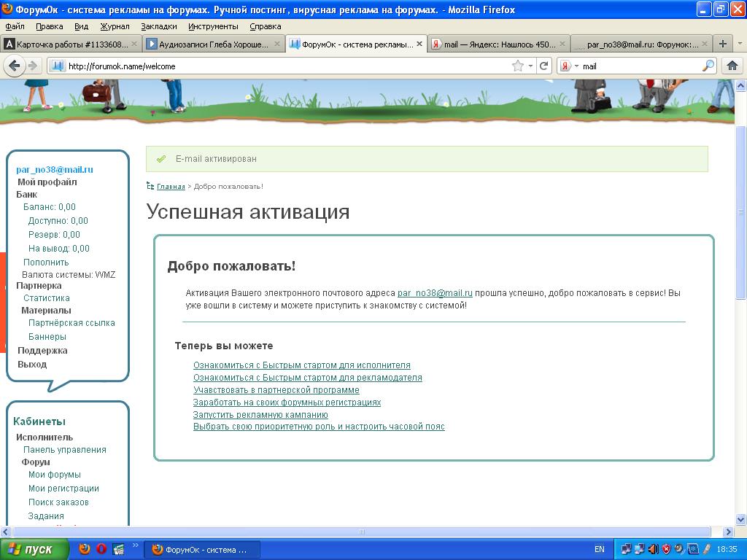Click Пополнить in the bank sidebar
The height and width of the screenshot is (560, 747).
pyautogui.click(x=46, y=262)
